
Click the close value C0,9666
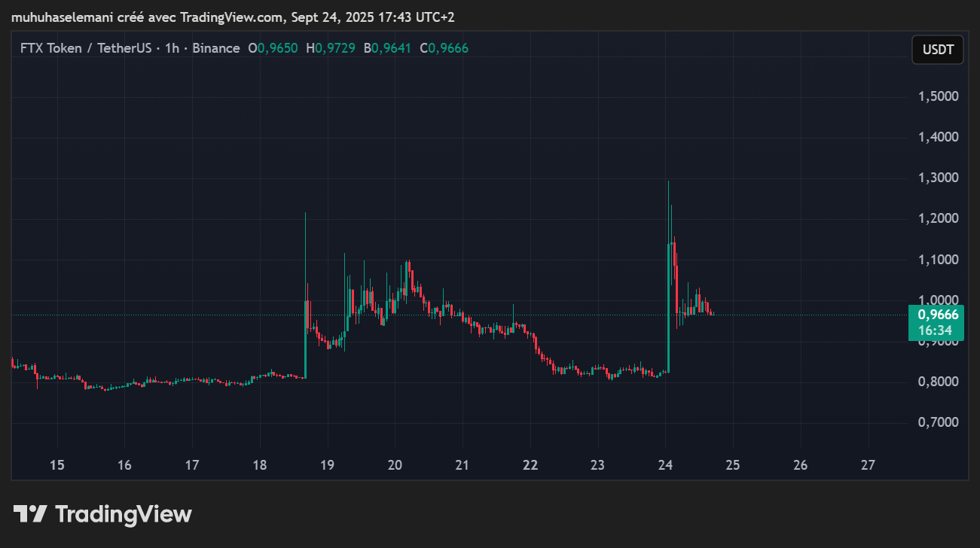[x=444, y=48]
